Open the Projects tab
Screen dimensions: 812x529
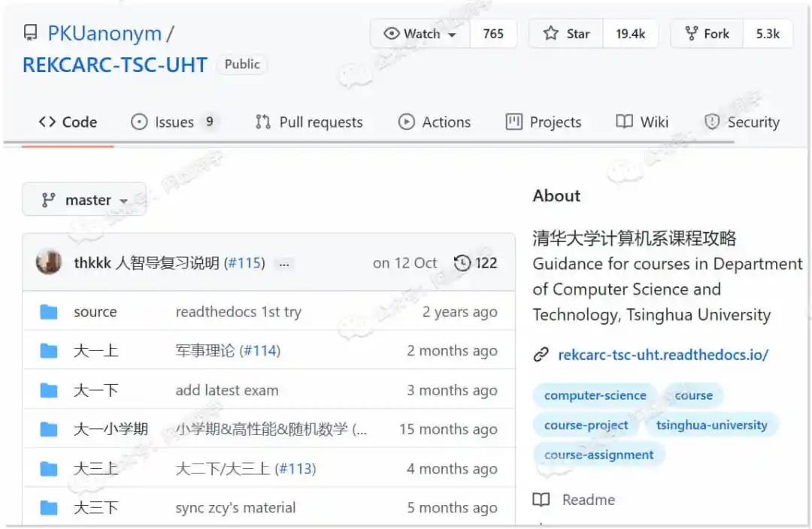pyautogui.click(x=544, y=122)
